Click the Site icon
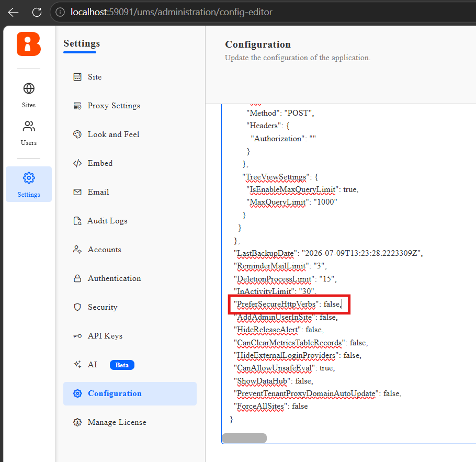Image resolution: width=476 pixels, height=462 pixels. click(77, 77)
